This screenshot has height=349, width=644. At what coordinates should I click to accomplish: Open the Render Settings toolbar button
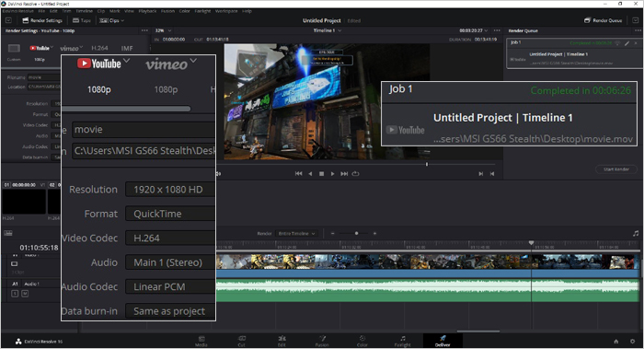coord(42,20)
